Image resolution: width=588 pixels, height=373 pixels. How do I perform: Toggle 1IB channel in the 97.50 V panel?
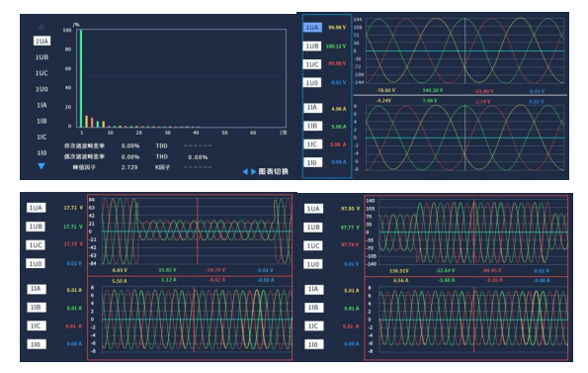point(313,308)
